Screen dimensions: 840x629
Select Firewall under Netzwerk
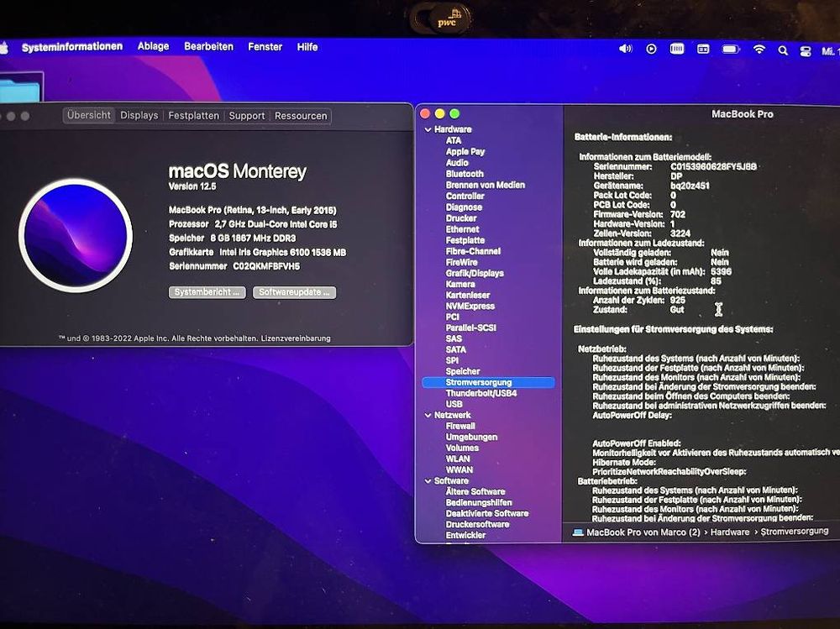point(460,426)
